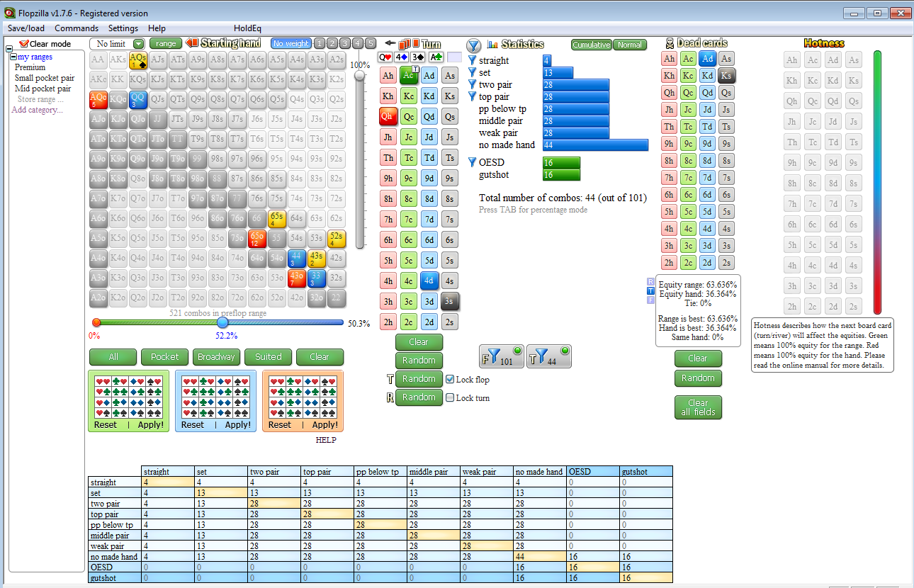
Task: Click Ks in the Dead cards grid
Action: [726, 76]
